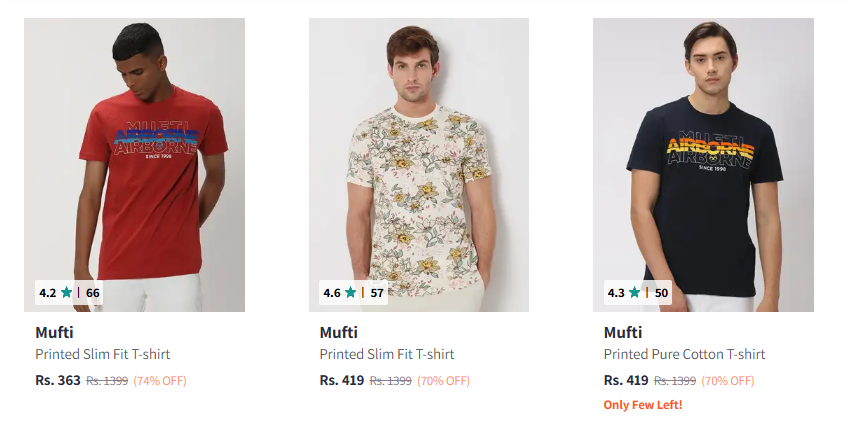Click the Rs. 419 price above Only Few Left
848x436 pixels.
[626, 380]
